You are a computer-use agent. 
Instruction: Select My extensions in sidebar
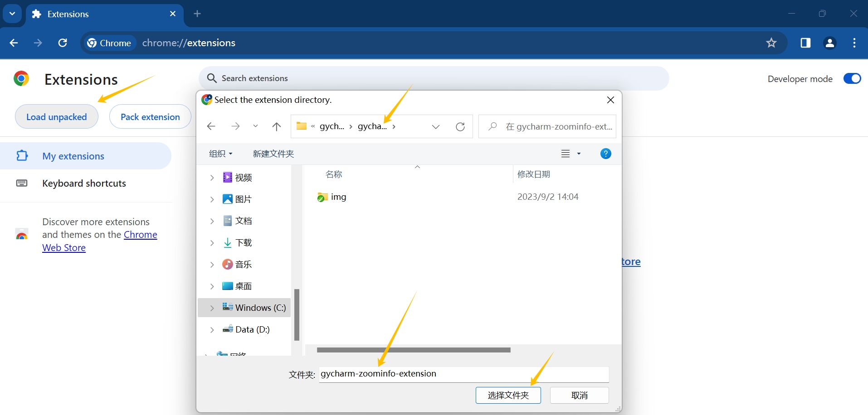pos(85,156)
